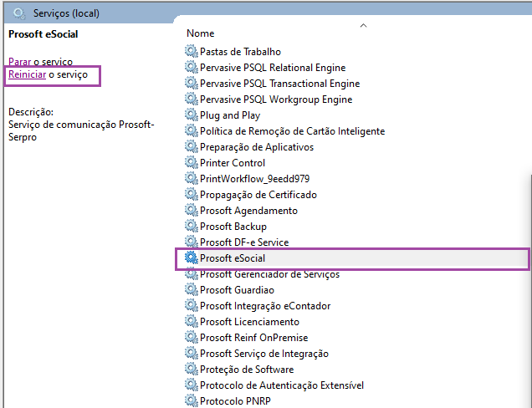Select Pervasive PSQL Relational Engine service
Screen dimensions: 532x408
point(273,68)
